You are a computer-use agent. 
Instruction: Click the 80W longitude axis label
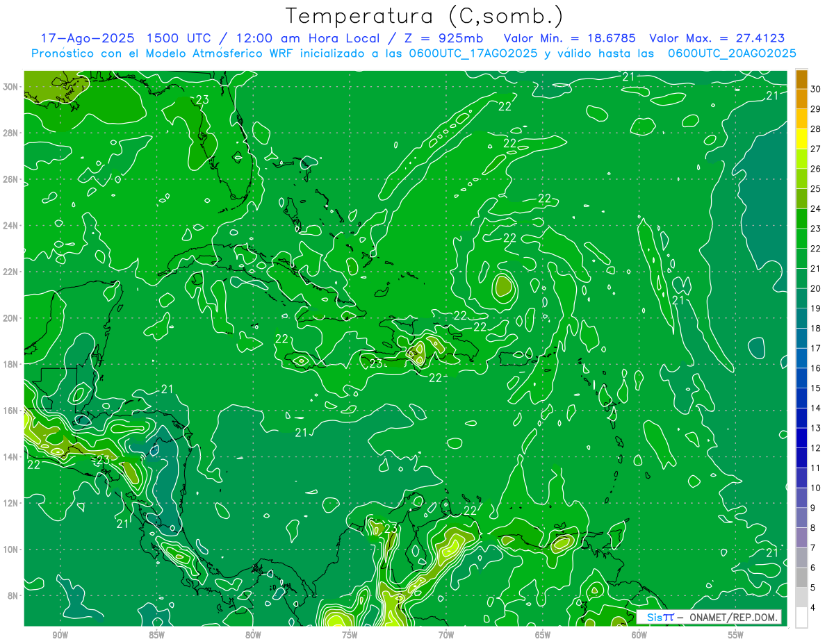coord(253,634)
